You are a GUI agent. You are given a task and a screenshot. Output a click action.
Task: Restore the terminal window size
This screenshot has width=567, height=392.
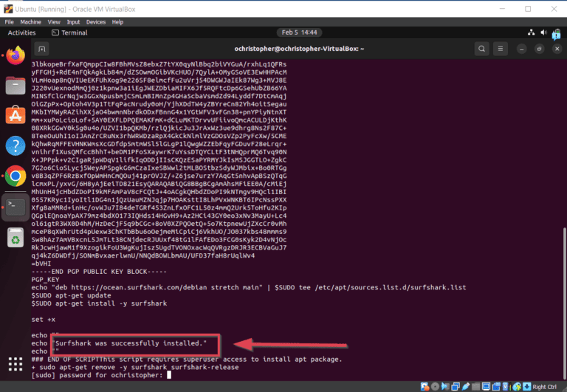pos(539,49)
